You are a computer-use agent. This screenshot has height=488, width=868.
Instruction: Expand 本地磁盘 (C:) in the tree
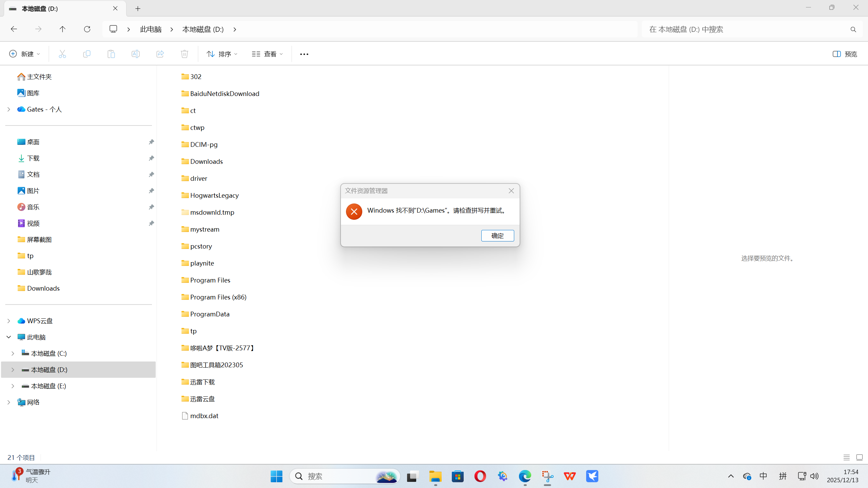13,353
